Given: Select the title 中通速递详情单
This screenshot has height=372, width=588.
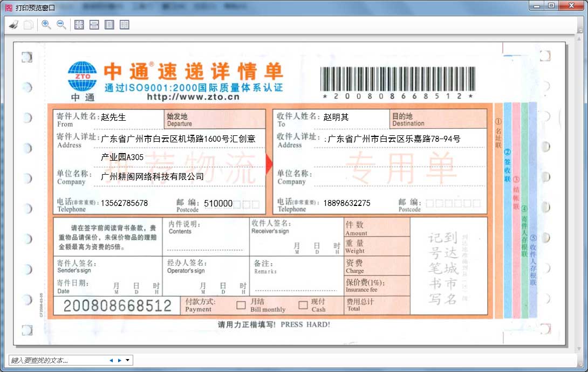Looking at the screenshot, I should [193, 71].
